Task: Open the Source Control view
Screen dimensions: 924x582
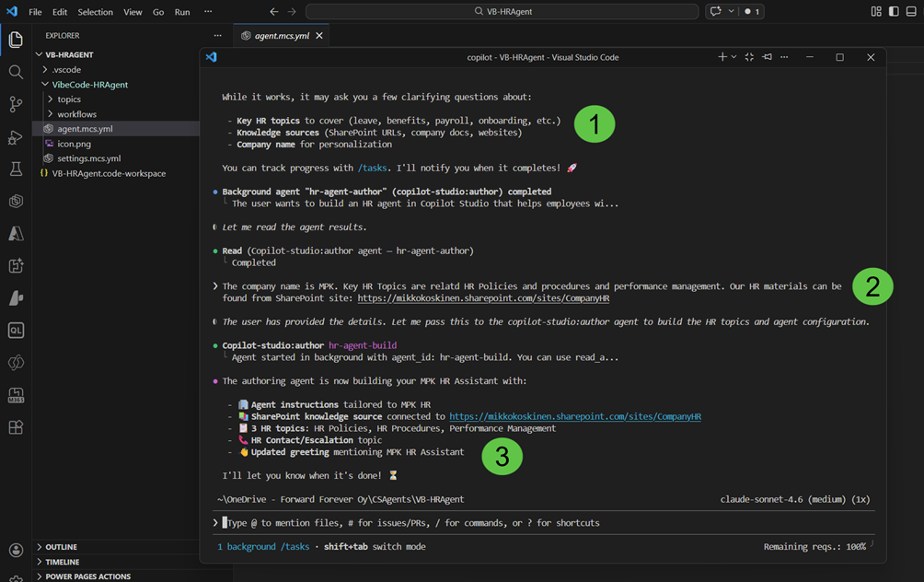Action: pyautogui.click(x=16, y=104)
